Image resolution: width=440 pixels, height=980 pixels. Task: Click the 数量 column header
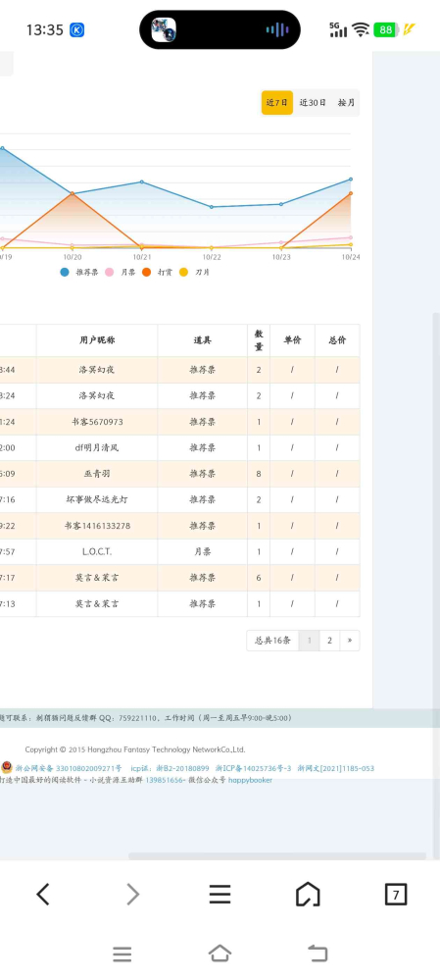[259, 340]
